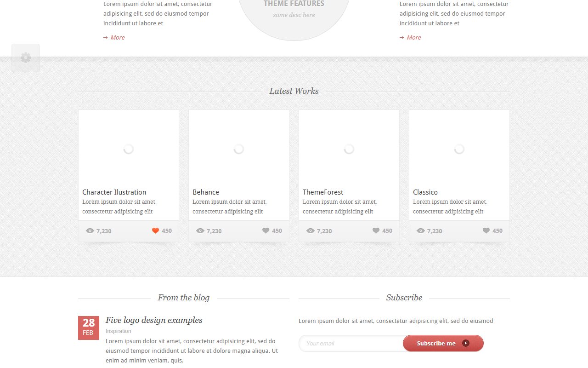Open the Character Ilustration title link
This screenshot has width=588, height=368.
click(114, 192)
